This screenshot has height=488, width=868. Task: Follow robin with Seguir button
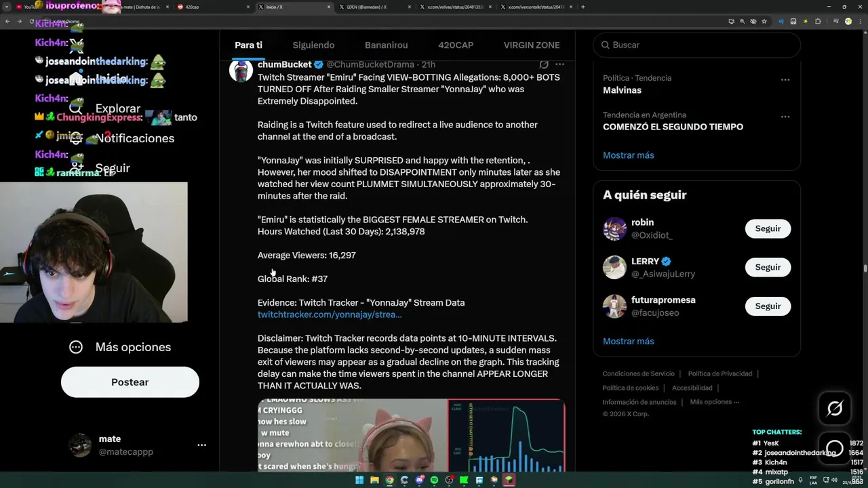pyautogui.click(x=768, y=228)
